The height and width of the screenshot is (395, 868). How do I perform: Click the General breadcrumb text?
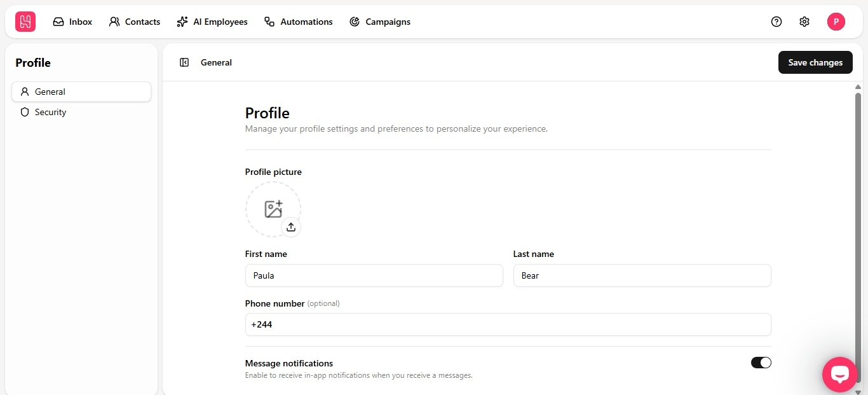(216, 62)
